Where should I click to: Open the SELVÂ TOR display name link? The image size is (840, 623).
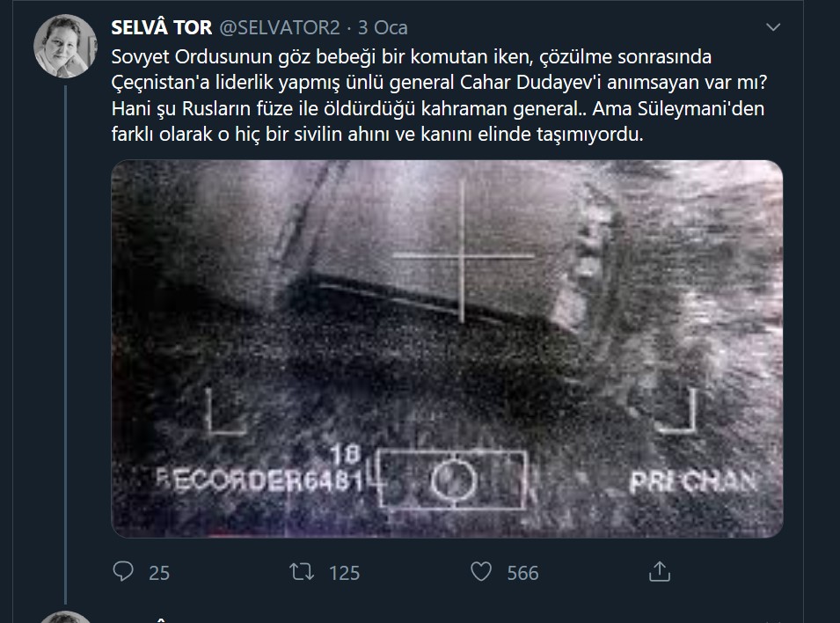click(x=161, y=27)
